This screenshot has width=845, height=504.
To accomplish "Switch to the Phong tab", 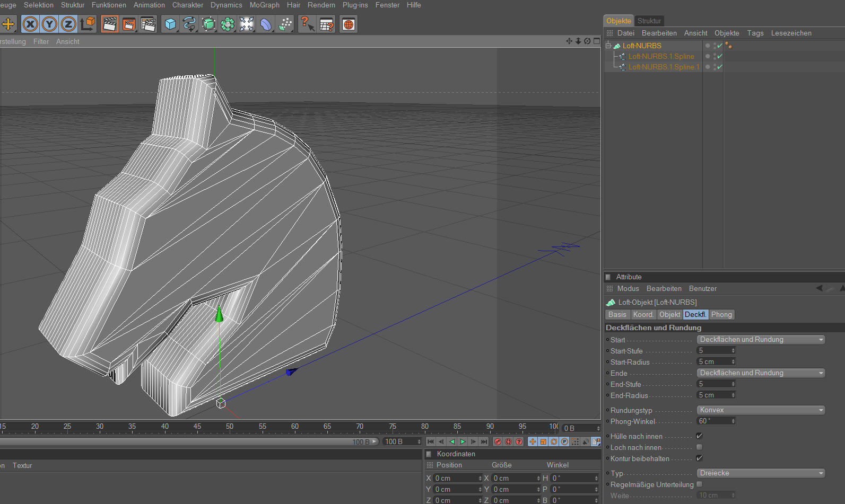I will [721, 314].
